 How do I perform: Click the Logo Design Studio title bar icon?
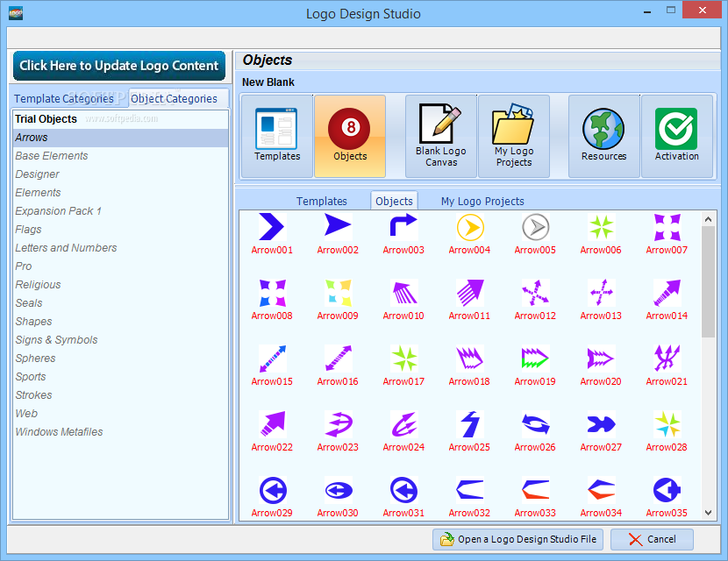(x=15, y=13)
